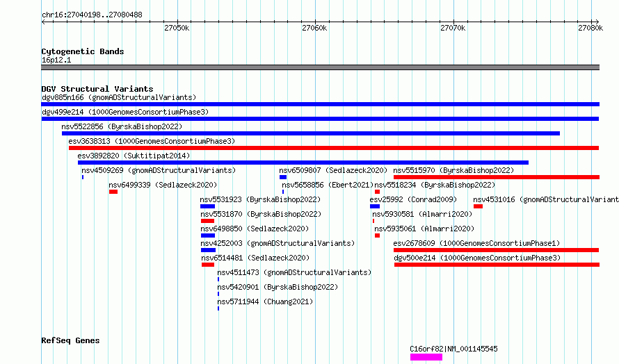Open the nsv5711944 Chuang2021 variant label

tap(265, 301)
